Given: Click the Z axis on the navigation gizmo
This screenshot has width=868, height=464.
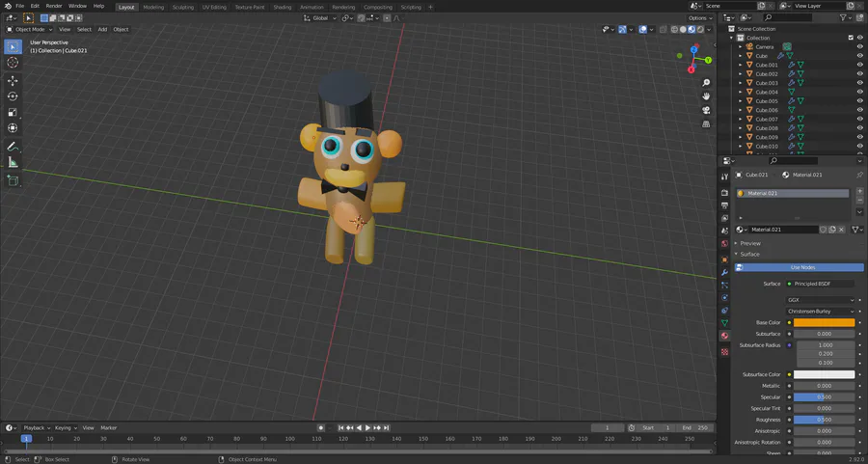Looking at the screenshot, I should [694, 50].
